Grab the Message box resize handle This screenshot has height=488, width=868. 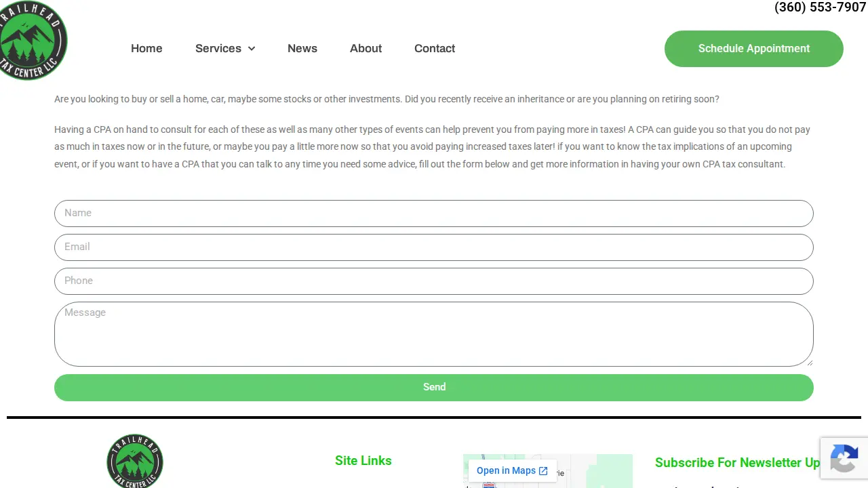(x=808, y=362)
